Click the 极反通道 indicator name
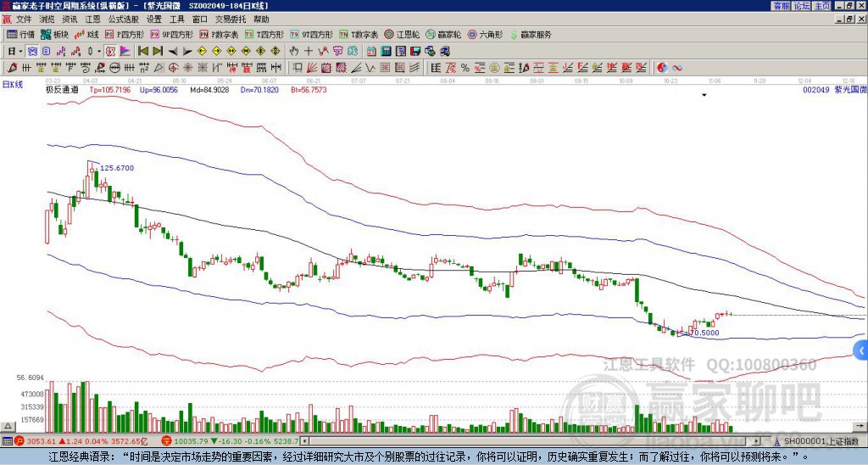This screenshot has height=465, width=868. [61, 89]
